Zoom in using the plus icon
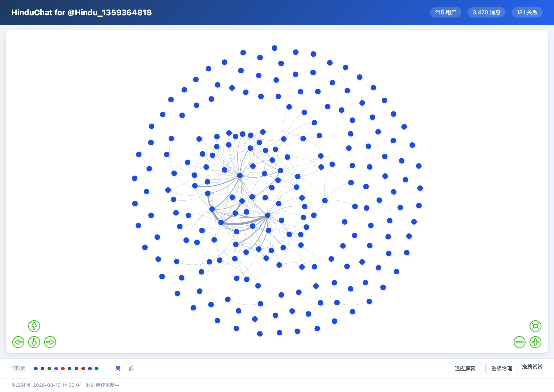Viewport: 554px width, 392px height. tap(535, 342)
